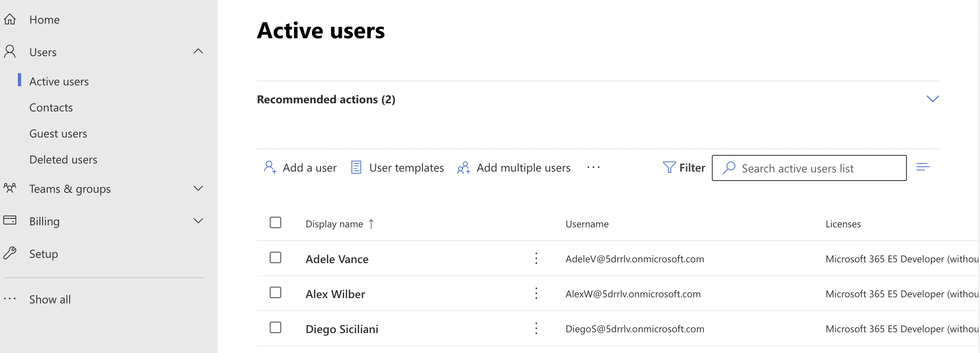Image resolution: width=980 pixels, height=353 pixels.
Task: Open Adele Vance's more actions menu
Action: pyautogui.click(x=536, y=258)
